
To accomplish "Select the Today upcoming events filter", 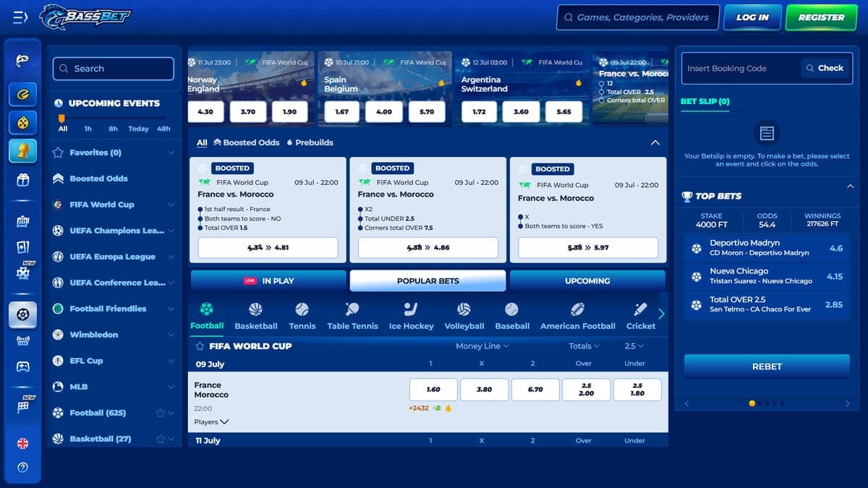I will [x=138, y=129].
